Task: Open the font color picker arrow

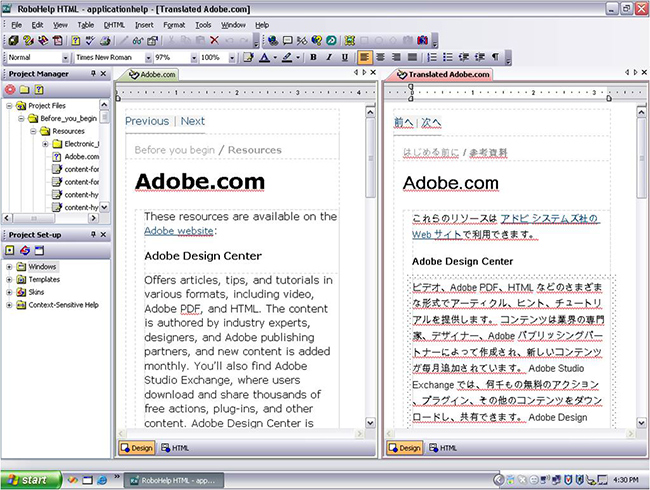Action: point(276,57)
